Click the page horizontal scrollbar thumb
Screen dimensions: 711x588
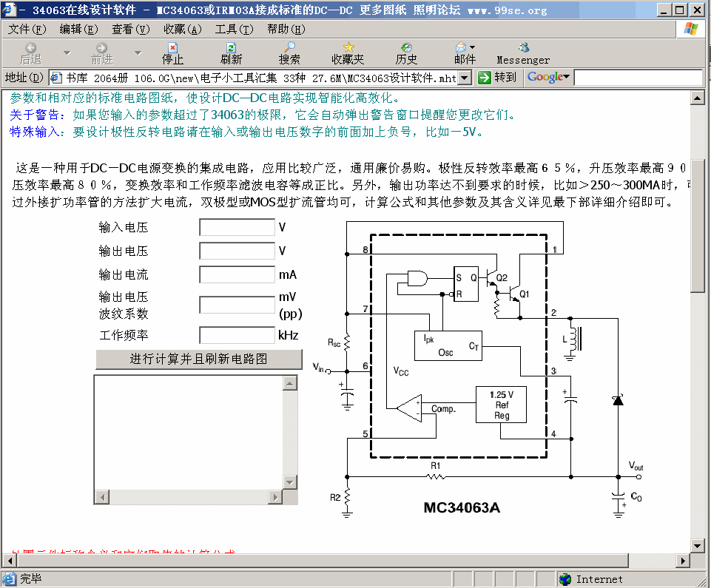[x=323, y=561]
